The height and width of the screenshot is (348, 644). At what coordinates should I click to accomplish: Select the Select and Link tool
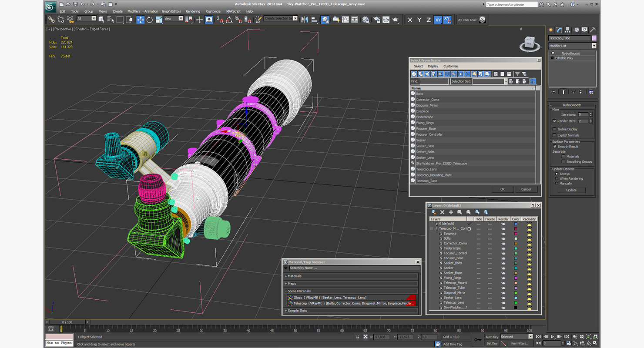pyautogui.click(x=51, y=20)
